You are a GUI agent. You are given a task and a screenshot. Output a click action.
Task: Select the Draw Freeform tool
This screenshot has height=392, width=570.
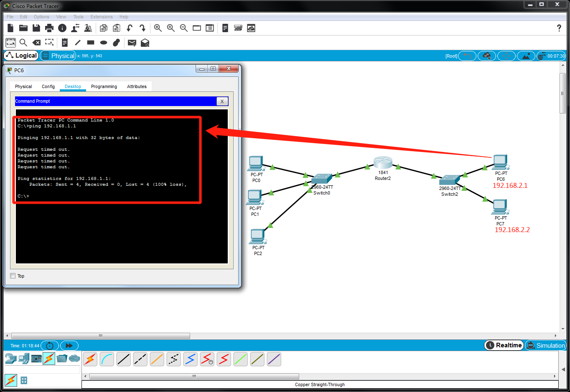tap(117, 43)
